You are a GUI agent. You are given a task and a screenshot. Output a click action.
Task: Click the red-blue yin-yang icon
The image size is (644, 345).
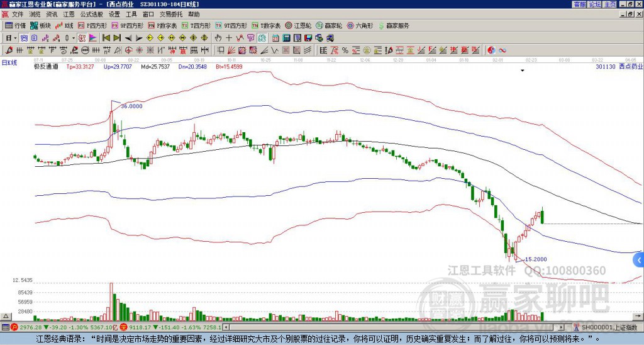(491, 50)
